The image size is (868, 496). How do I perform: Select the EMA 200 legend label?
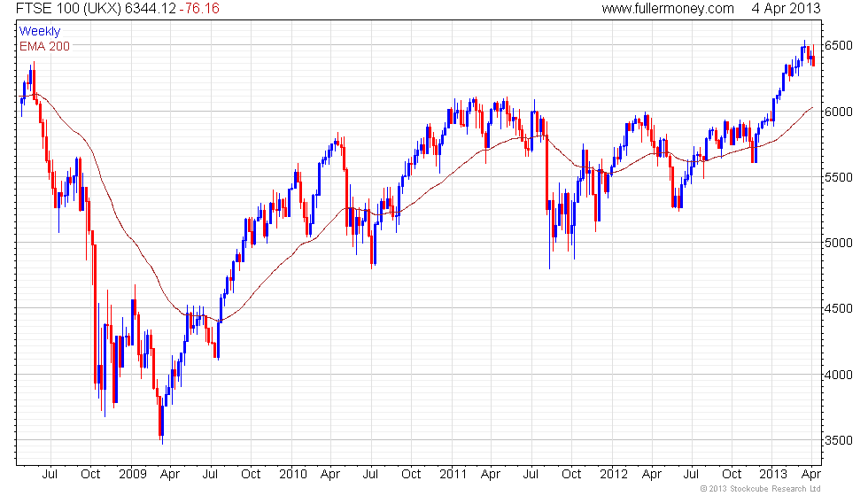[44, 46]
